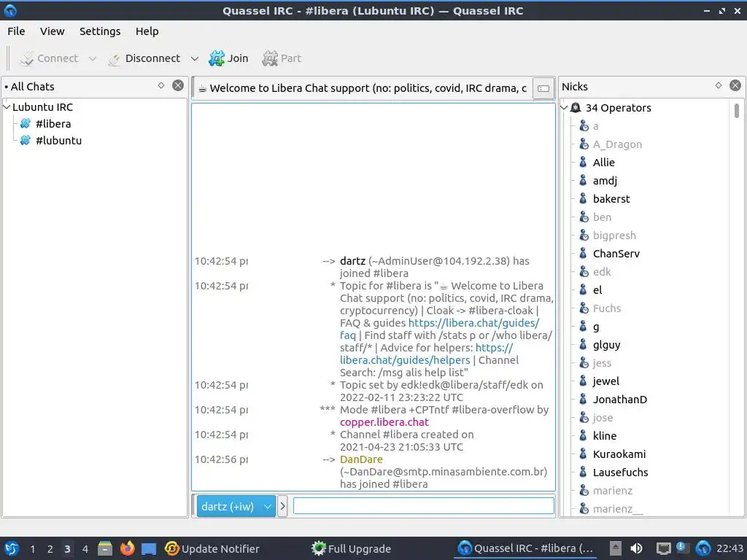747x560 pixels.
Task: Click the Operators group bell icon
Action: pyautogui.click(x=576, y=108)
